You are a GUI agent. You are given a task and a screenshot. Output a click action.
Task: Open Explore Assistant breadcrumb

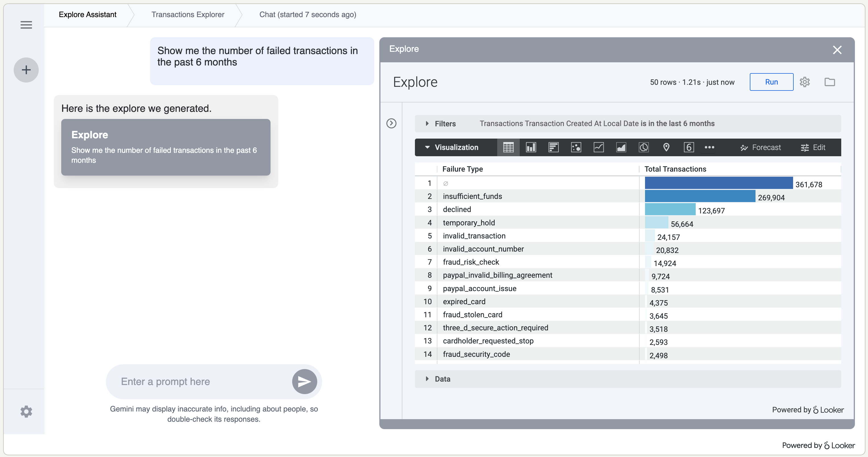[88, 15]
